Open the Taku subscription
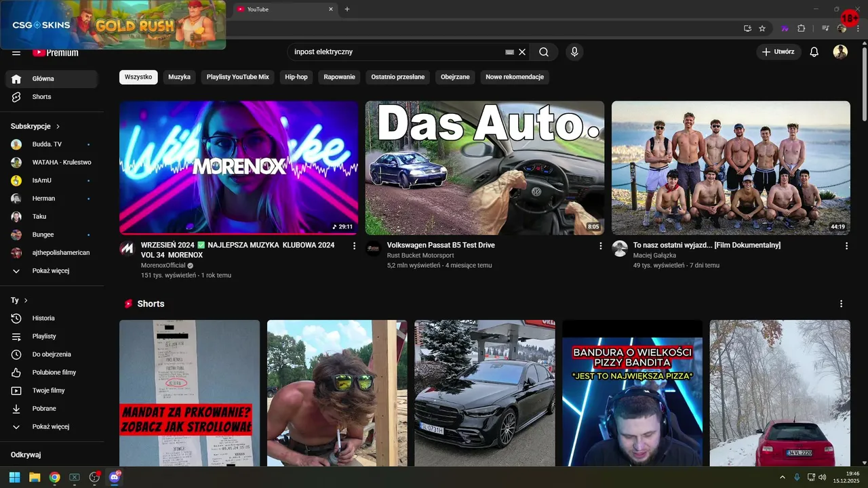868x488 pixels. pyautogui.click(x=52, y=216)
